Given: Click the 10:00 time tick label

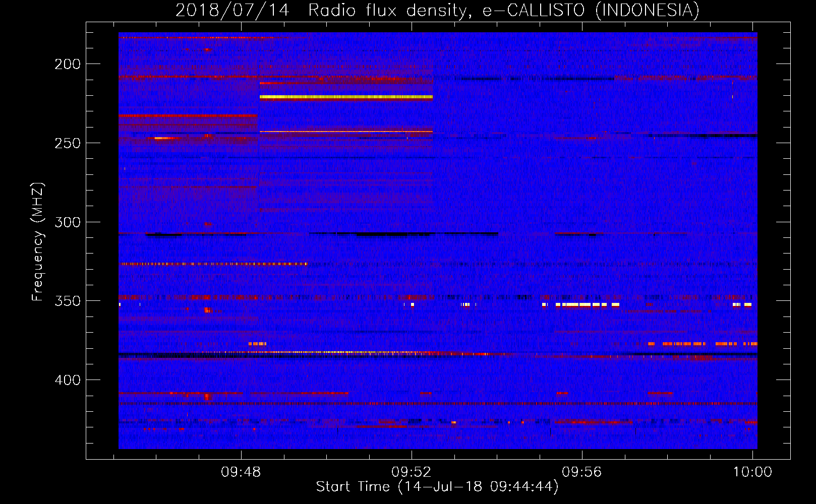Looking at the screenshot, I should (752, 472).
